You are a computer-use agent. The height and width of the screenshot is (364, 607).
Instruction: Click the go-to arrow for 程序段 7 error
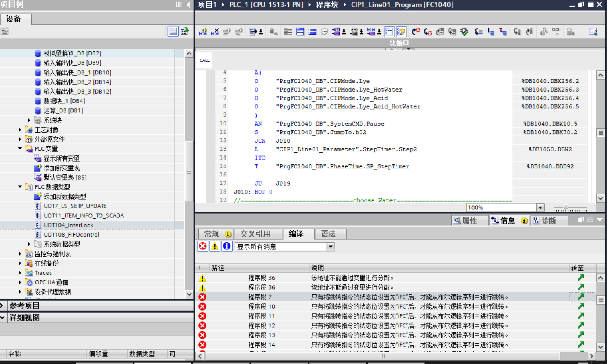click(581, 297)
